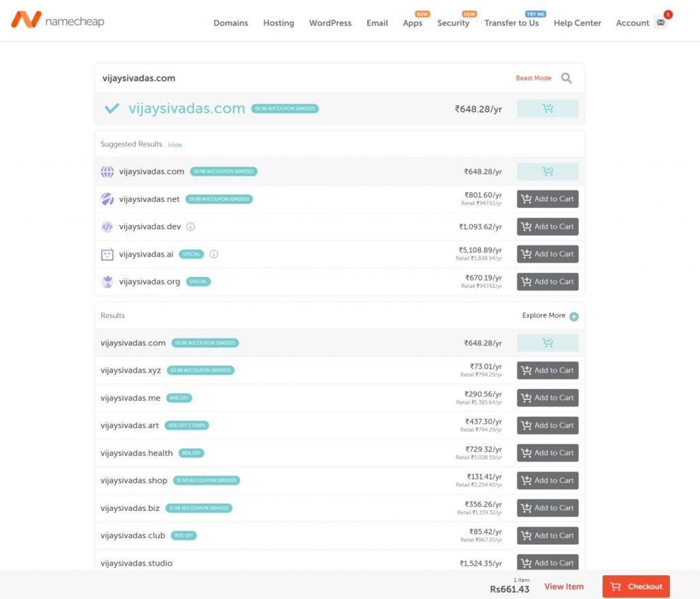Add vijaysivadas.net to cart

pyautogui.click(x=548, y=199)
